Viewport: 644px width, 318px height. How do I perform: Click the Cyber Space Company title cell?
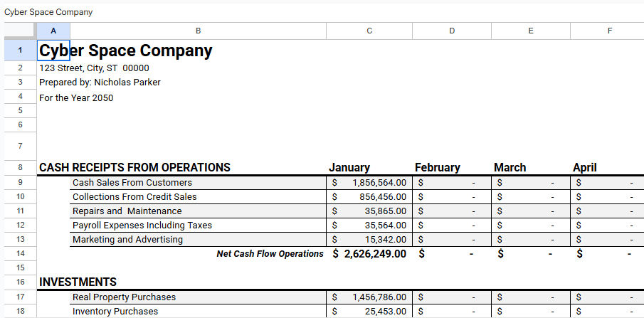point(125,51)
